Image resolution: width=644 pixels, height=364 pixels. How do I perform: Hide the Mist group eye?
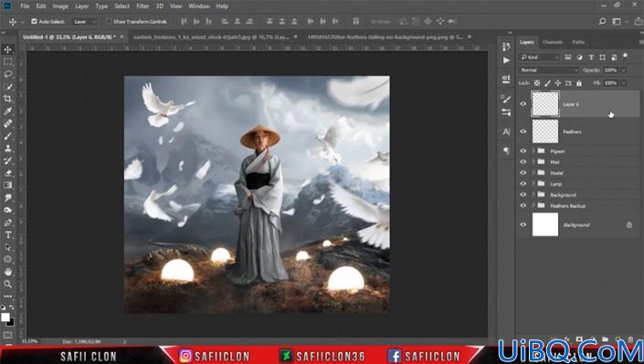523,162
